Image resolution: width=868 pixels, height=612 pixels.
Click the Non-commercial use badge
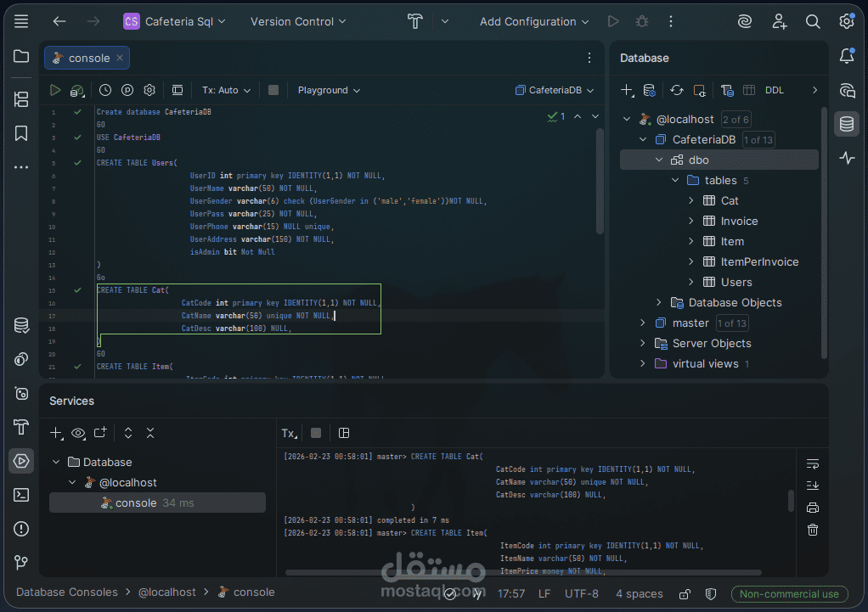point(789,593)
